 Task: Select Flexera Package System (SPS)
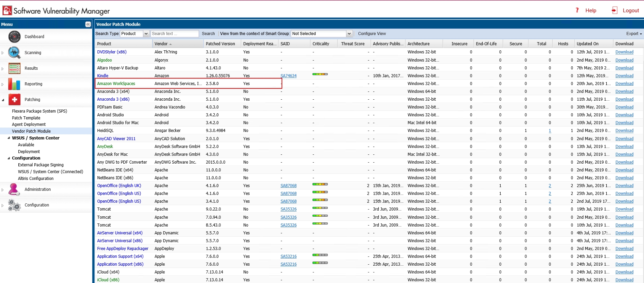click(x=39, y=111)
